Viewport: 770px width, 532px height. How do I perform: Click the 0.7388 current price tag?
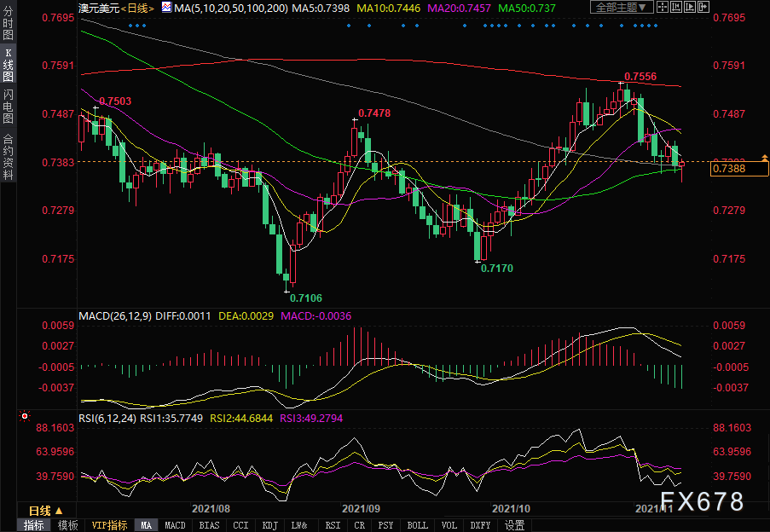pyautogui.click(x=728, y=170)
